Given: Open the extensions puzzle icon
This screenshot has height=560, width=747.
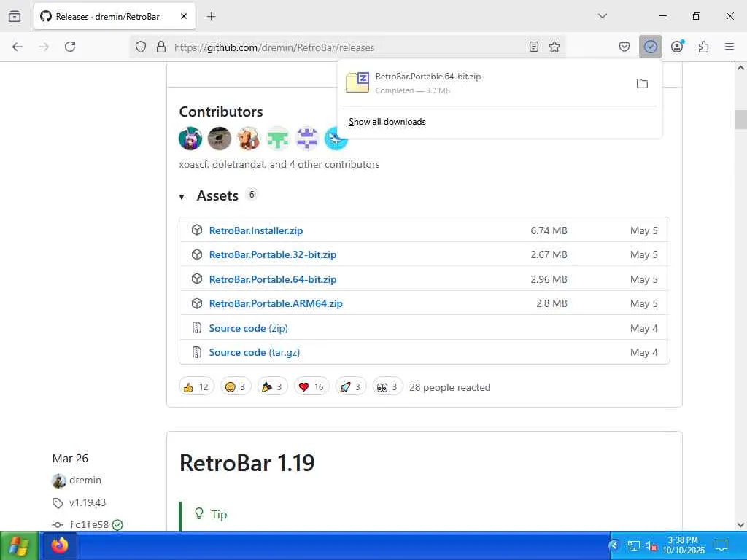Looking at the screenshot, I should [703, 47].
